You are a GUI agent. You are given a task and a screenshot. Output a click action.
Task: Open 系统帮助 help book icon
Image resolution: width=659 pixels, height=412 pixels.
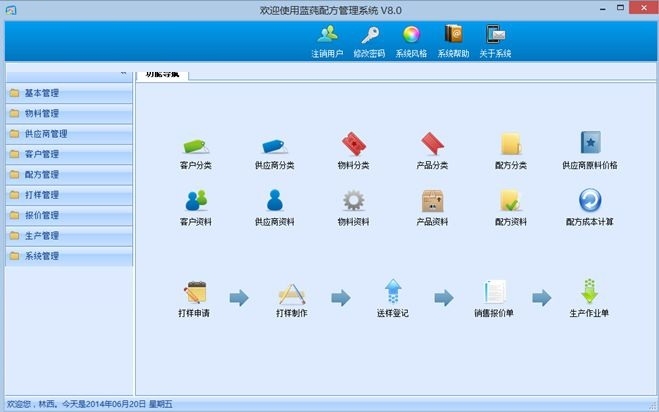click(x=453, y=34)
